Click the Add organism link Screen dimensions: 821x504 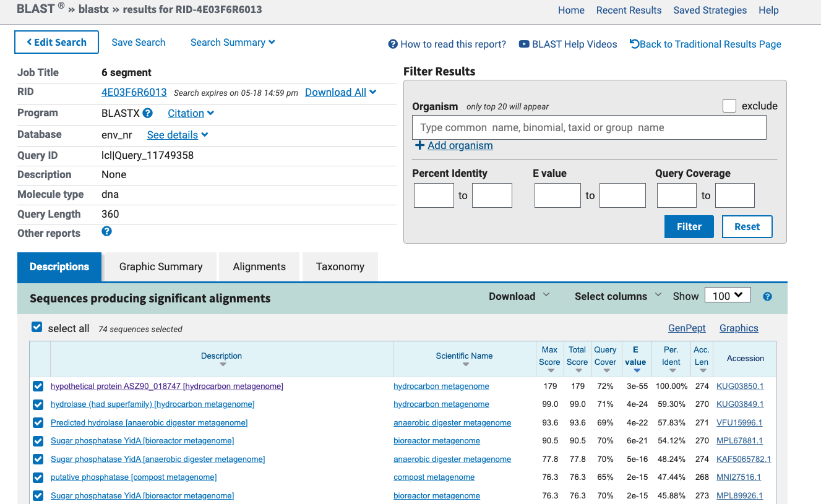[460, 145]
